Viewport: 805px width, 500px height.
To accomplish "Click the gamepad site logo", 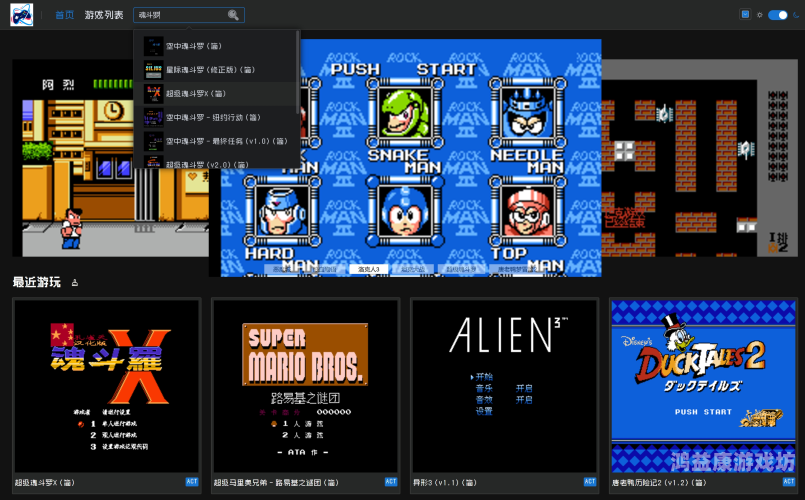I will 21,15.
